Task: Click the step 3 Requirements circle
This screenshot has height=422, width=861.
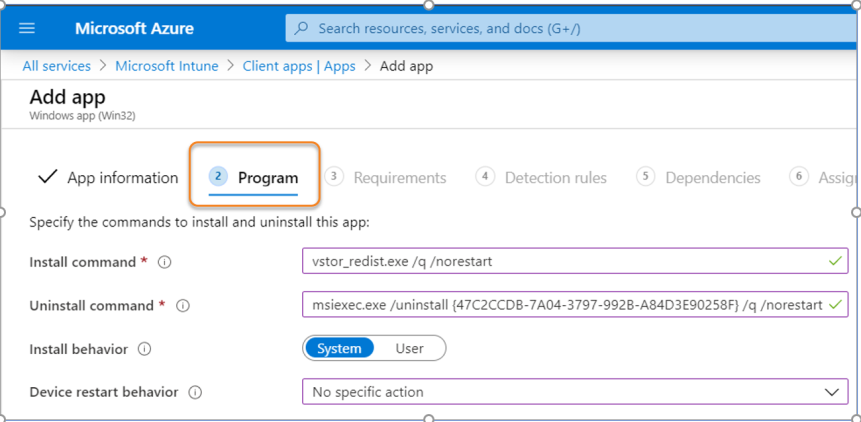Action: (x=334, y=176)
